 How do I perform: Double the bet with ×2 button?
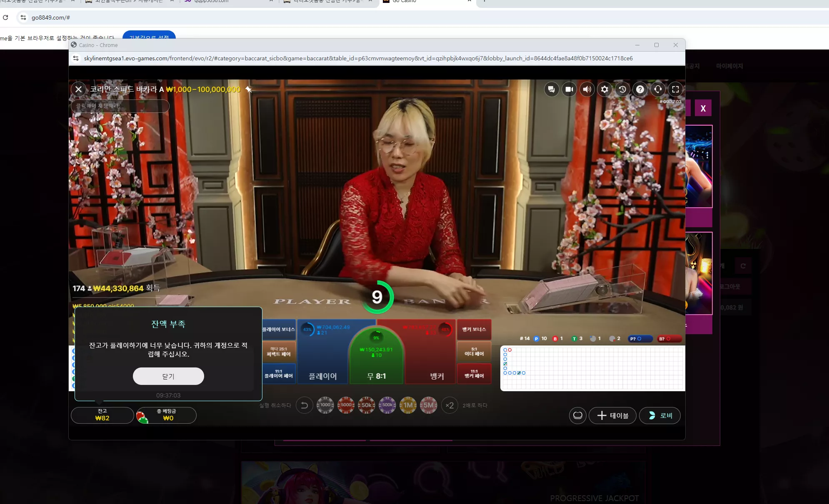449,405
